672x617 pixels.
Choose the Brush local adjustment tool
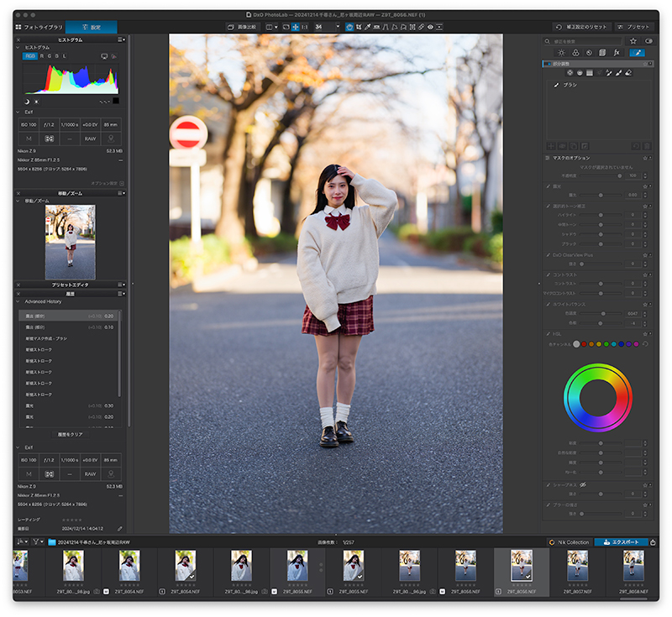[x=618, y=73]
